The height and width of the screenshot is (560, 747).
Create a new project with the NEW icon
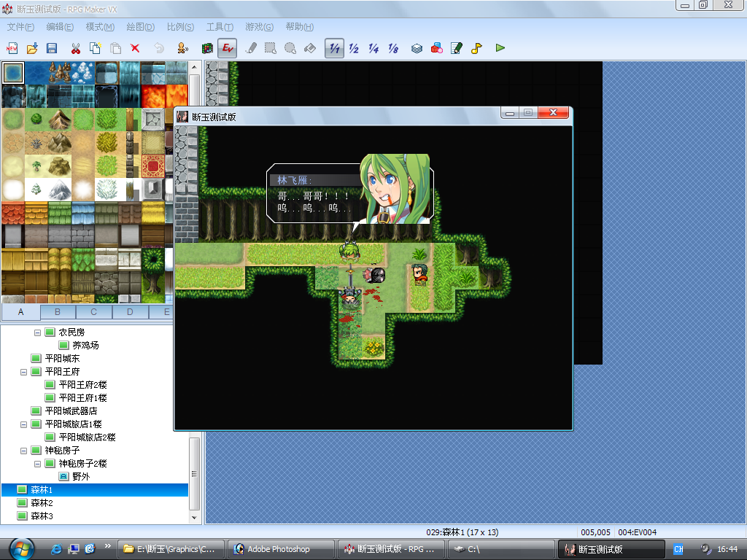click(x=12, y=48)
